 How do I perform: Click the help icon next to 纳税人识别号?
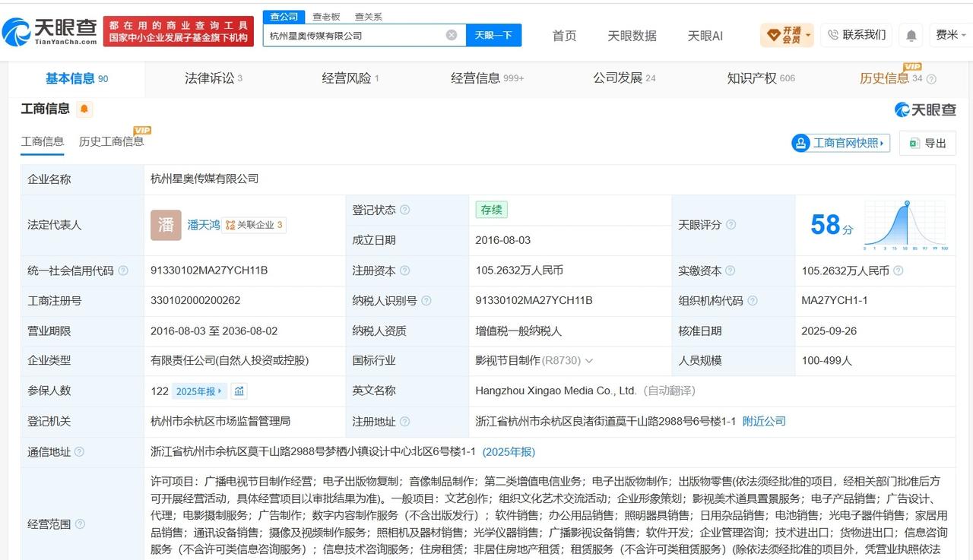click(426, 301)
